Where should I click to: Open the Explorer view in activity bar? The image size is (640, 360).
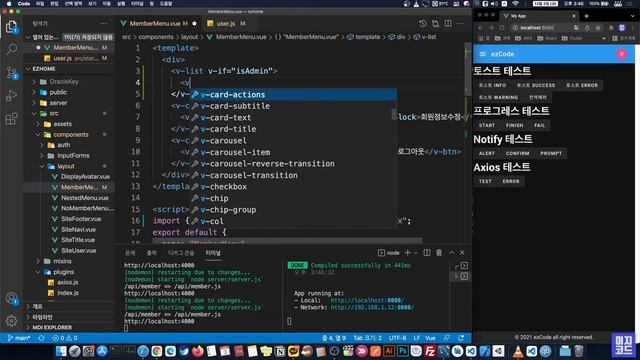tap(11, 27)
